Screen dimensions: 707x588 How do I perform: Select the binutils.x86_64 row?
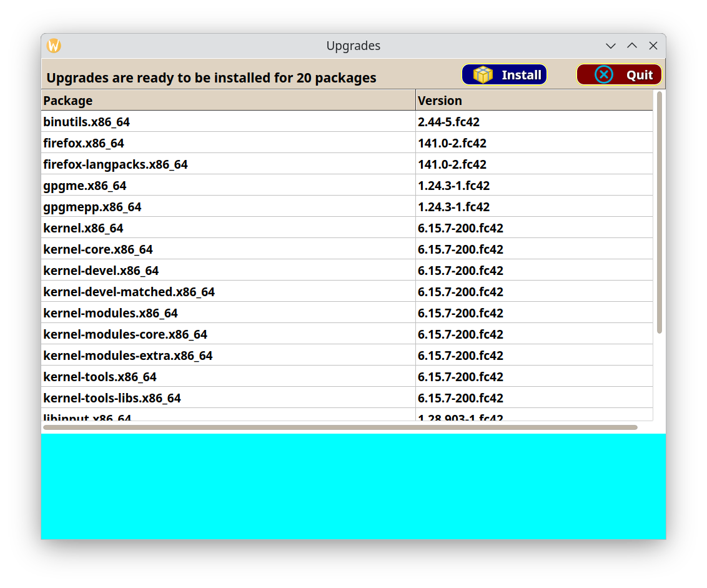347,121
